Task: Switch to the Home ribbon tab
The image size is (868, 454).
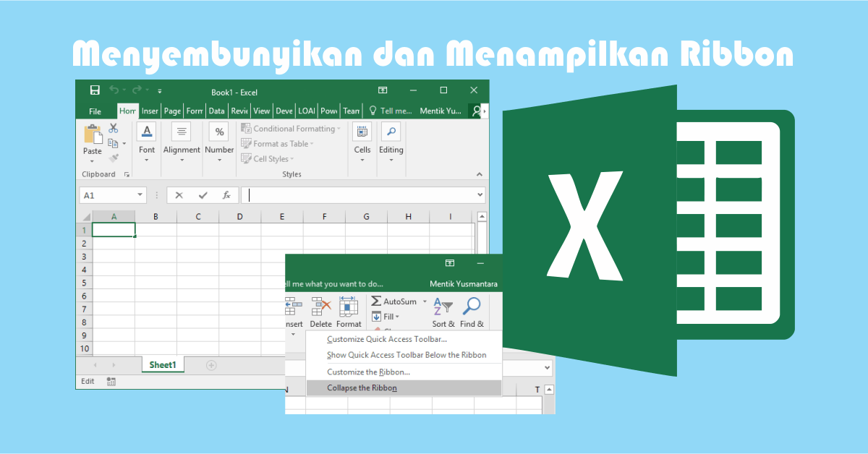Action: tap(127, 111)
